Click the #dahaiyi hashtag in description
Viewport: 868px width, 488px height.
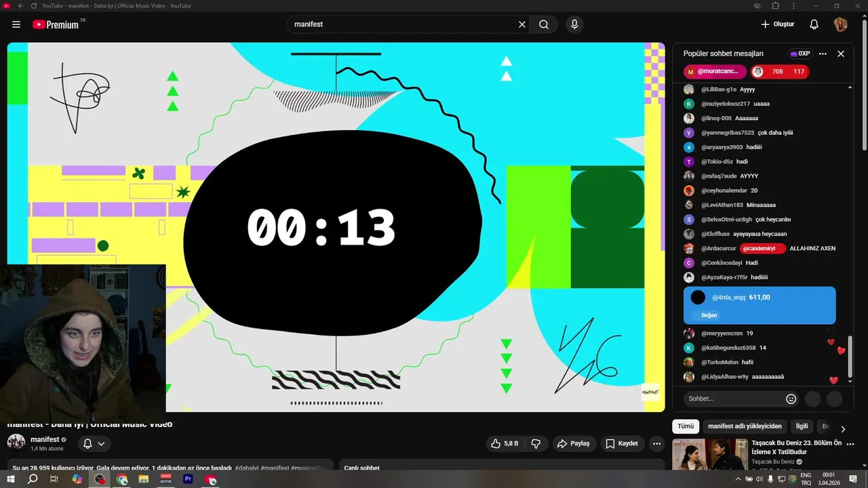coord(246,468)
